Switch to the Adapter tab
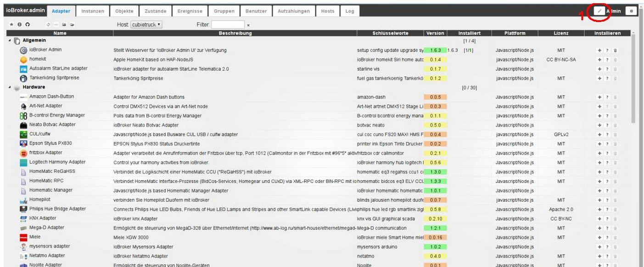The width and height of the screenshot is (644, 267). point(61,11)
